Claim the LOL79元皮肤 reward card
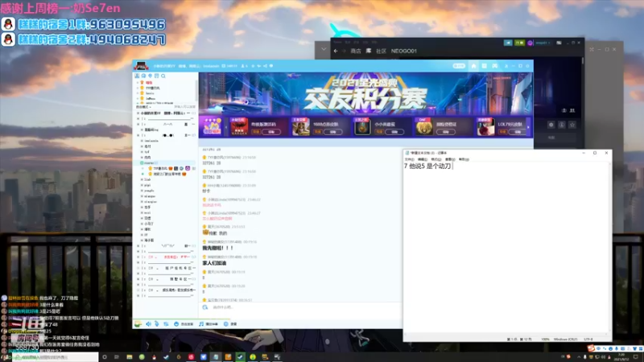The image size is (644, 362). point(518,132)
